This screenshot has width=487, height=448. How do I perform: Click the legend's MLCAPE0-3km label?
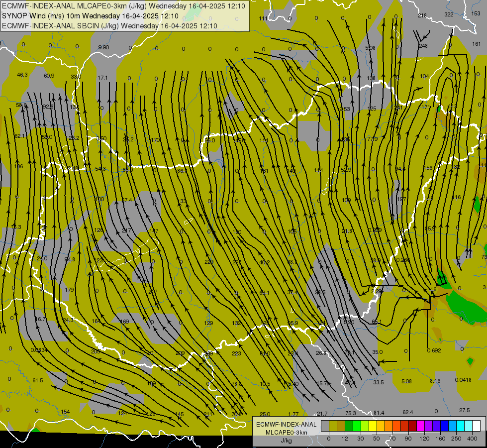pyautogui.click(x=286, y=433)
